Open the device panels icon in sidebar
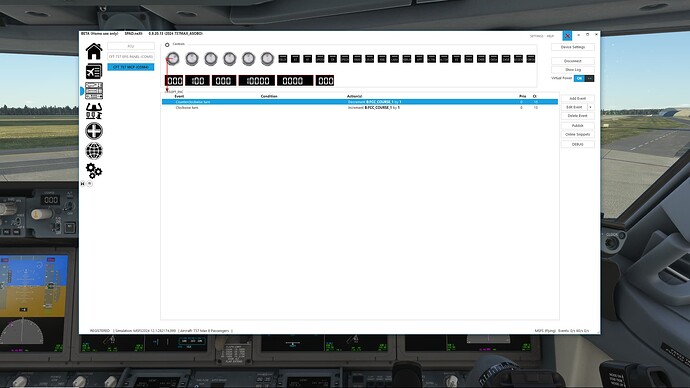The width and height of the screenshot is (690, 388). 94,91
